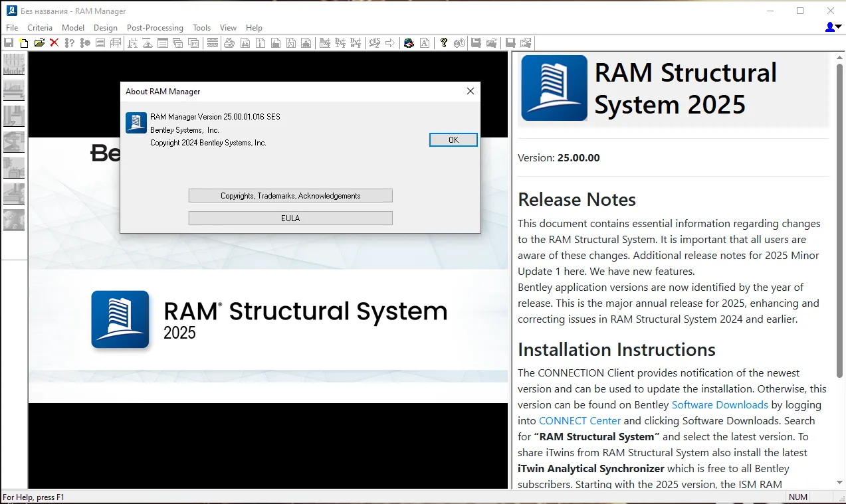Open the Help menu
Image resolution: width=846 pixels, height=504 pixels.
pos(254,28)
